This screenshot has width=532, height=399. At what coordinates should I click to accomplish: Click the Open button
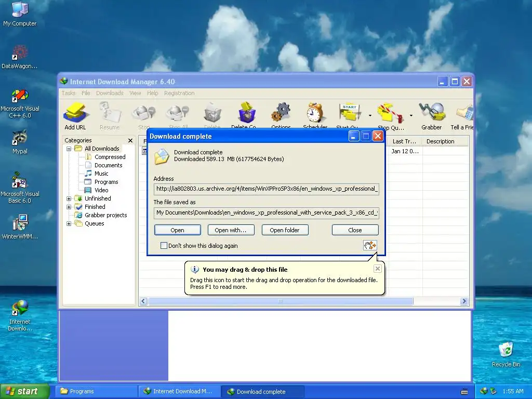coord(178,230)
